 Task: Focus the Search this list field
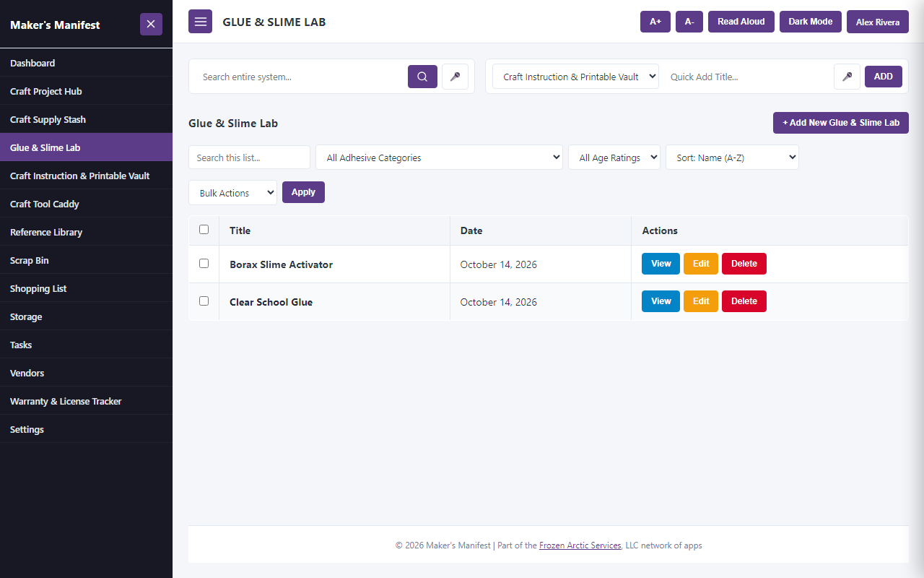tap(249, 158)
